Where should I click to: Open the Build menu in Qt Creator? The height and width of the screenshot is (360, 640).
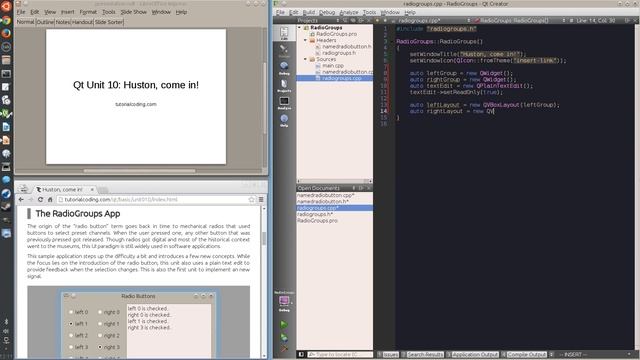click(x=309, y=12)
